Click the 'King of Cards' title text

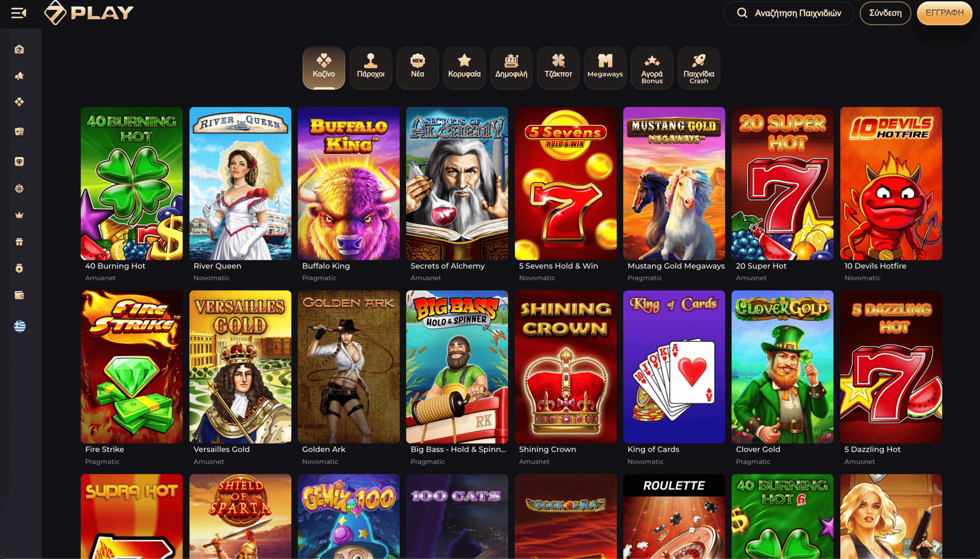(x=654, y=450)
